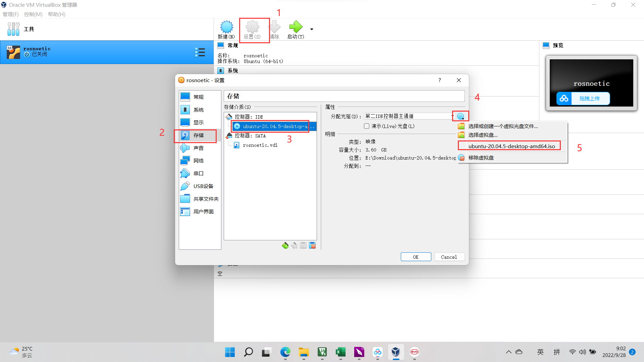The image size is (644, 362).
Task: Click the 系统 section header in details
Action: point(232,71)
